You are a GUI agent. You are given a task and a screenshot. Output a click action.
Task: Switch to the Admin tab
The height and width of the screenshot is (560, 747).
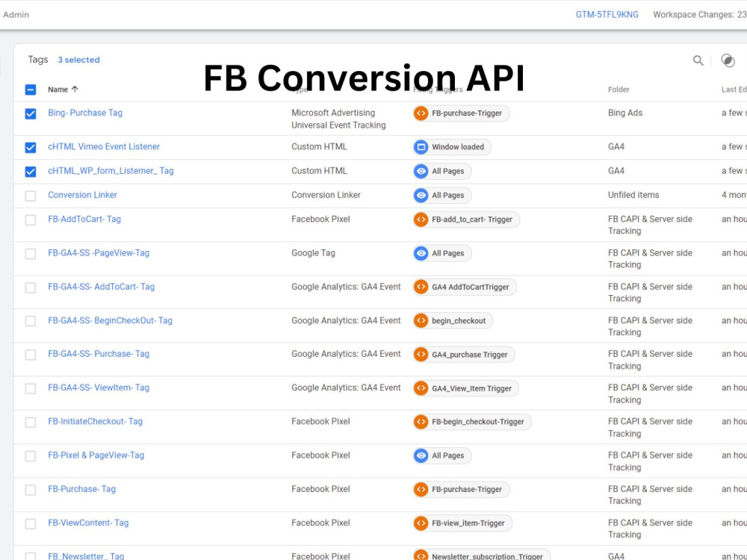point(16,15)
